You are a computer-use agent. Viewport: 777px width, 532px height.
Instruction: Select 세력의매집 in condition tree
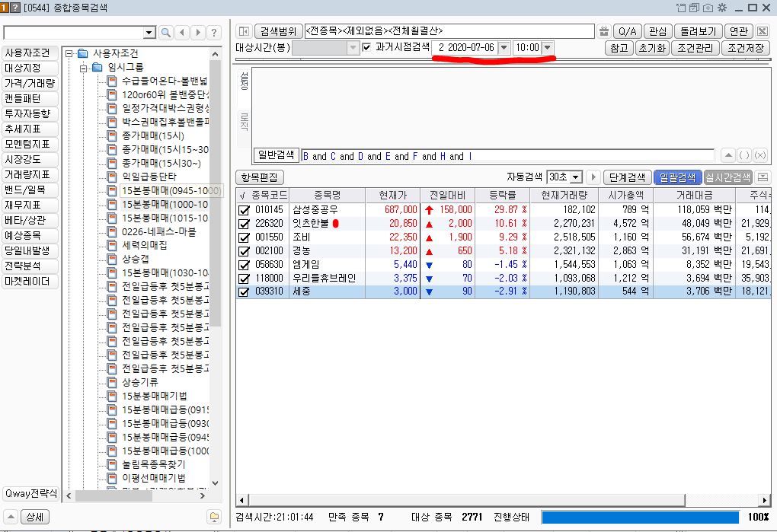144,245
